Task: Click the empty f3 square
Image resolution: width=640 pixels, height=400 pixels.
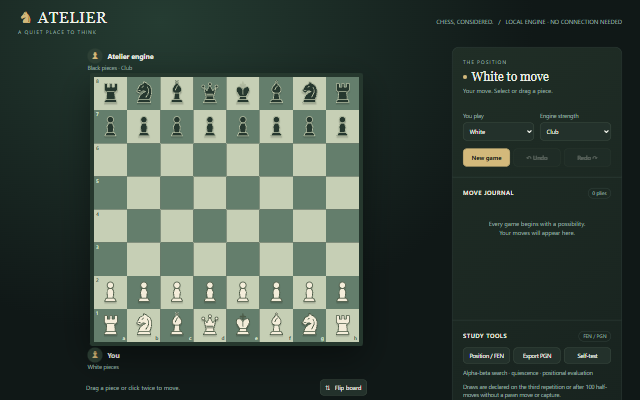Action: 276,259
